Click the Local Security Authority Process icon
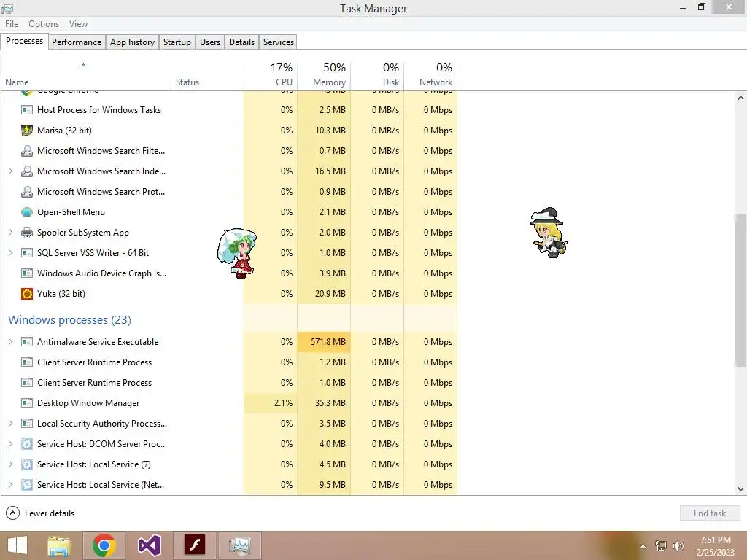The width and height of the screenshot is (747, 560). click(x=27, y=424)
